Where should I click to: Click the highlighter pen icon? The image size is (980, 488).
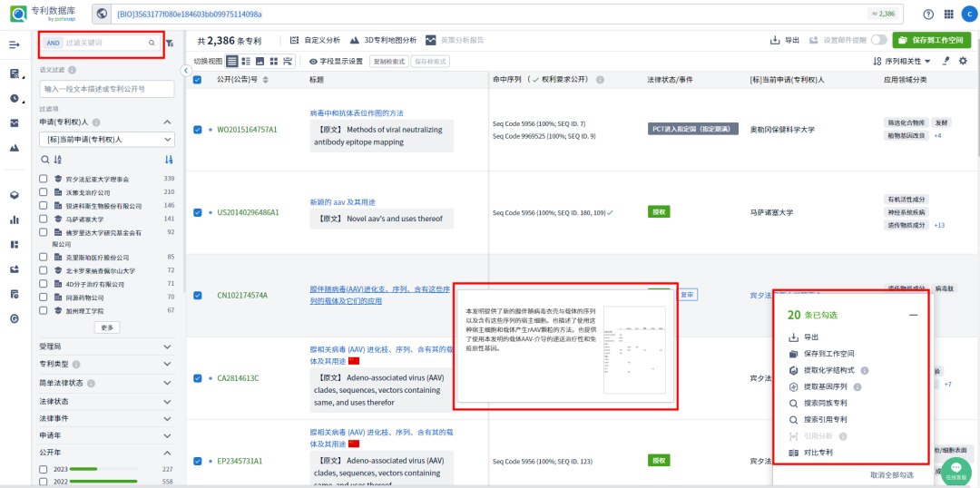(x=946, y=61)
